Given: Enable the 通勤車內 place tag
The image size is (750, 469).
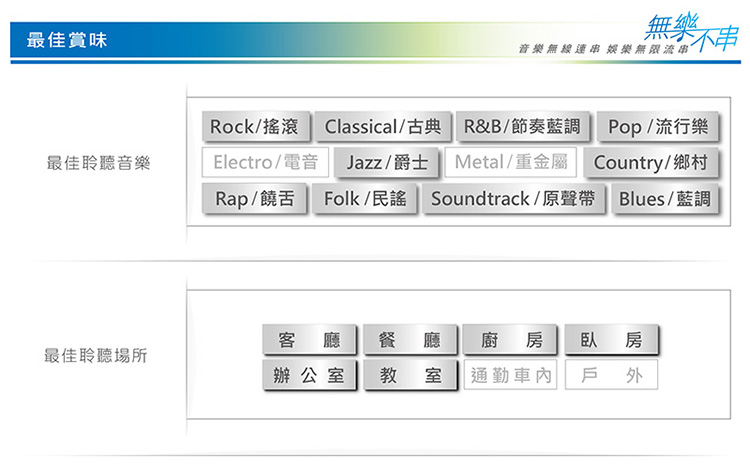Looking at the screenshot, I should (x=510, y=375).
